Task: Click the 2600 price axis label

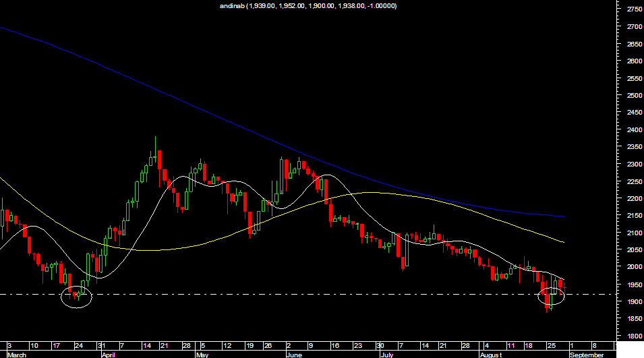Action: click(635, 61)
